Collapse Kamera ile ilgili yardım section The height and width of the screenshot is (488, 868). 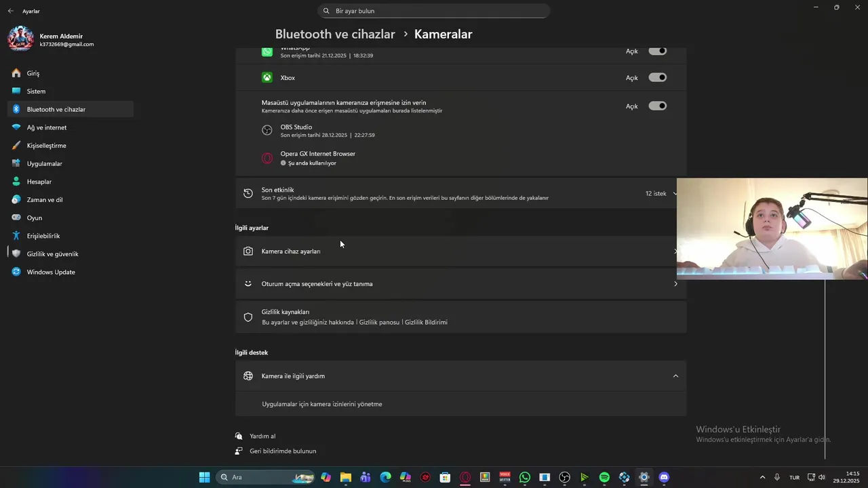pyautogui.click(x=675, y=376)
